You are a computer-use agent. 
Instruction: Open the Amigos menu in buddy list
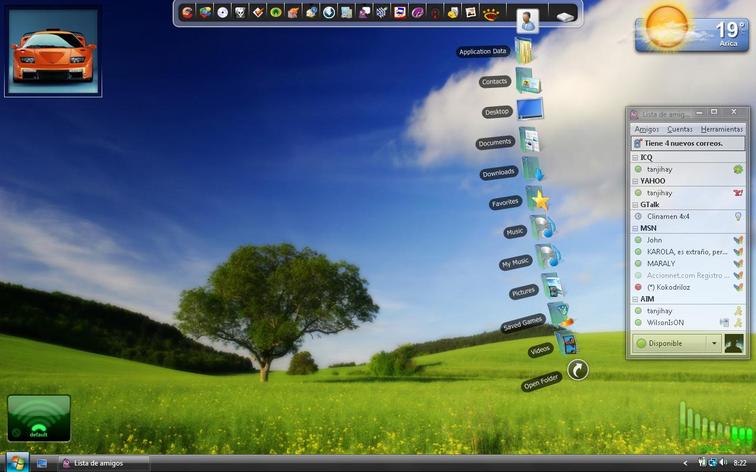tap(646, 129)
